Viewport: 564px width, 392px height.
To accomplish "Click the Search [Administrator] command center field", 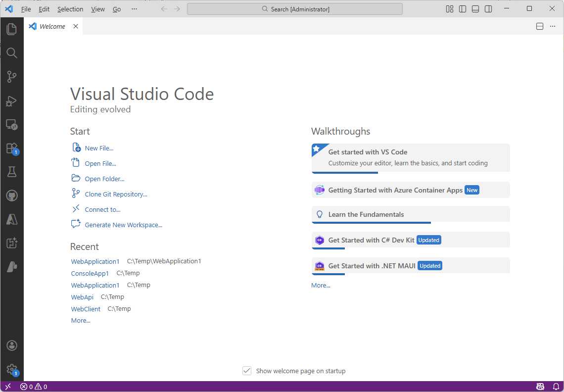I will (x=294, y=9).
